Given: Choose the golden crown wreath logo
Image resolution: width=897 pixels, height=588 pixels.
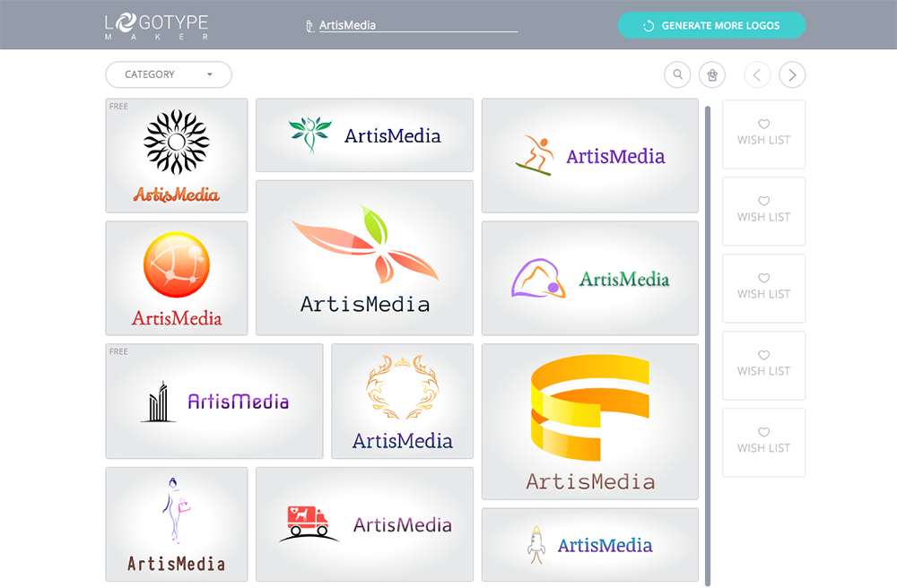Looking at the screenshot, I should point(402,402).
